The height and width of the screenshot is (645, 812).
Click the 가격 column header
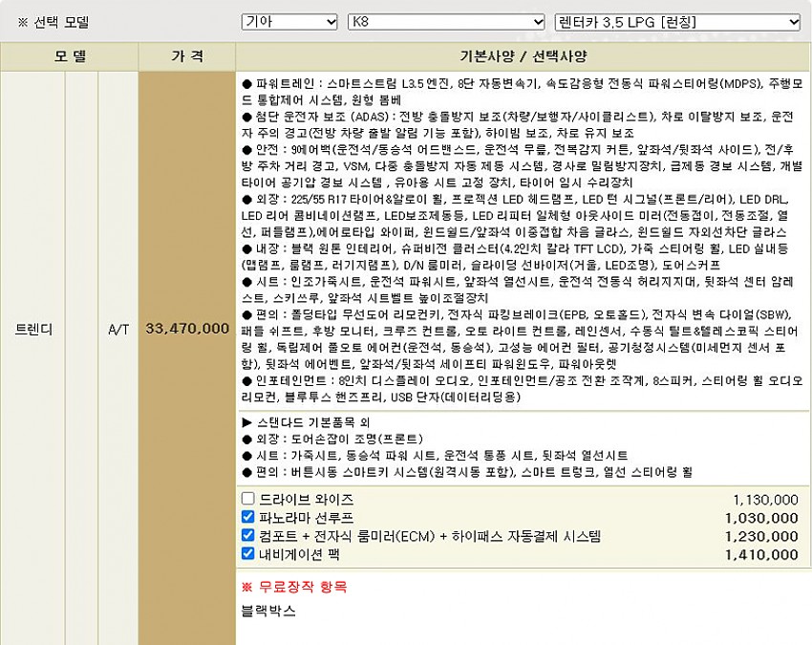(x=186, y=56)
